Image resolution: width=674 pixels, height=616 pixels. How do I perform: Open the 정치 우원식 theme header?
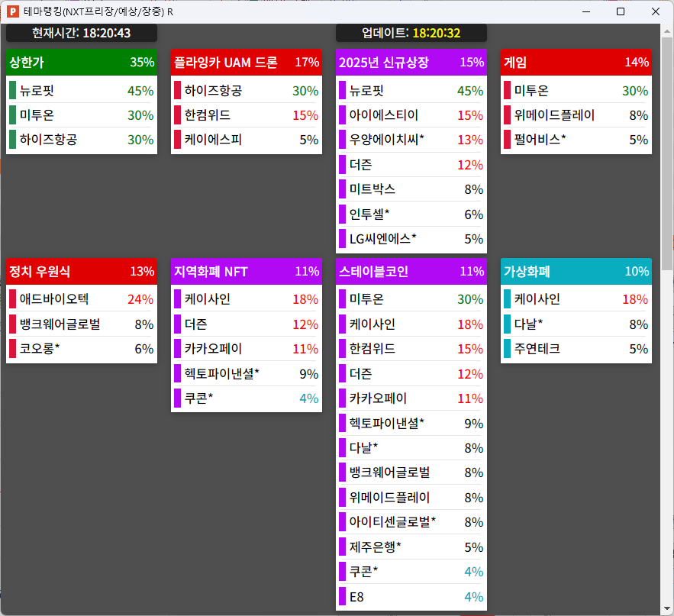pyautogui.click(x=82, y=271)
